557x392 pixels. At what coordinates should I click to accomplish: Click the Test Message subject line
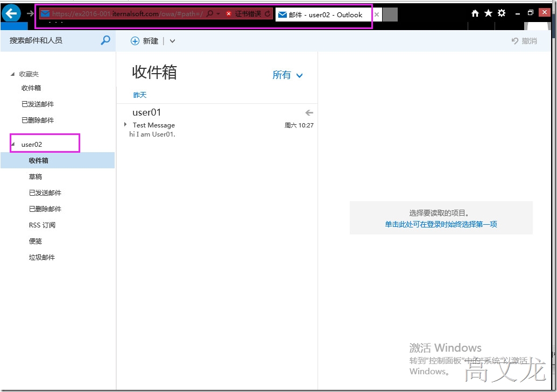click(x=154, y=125)
